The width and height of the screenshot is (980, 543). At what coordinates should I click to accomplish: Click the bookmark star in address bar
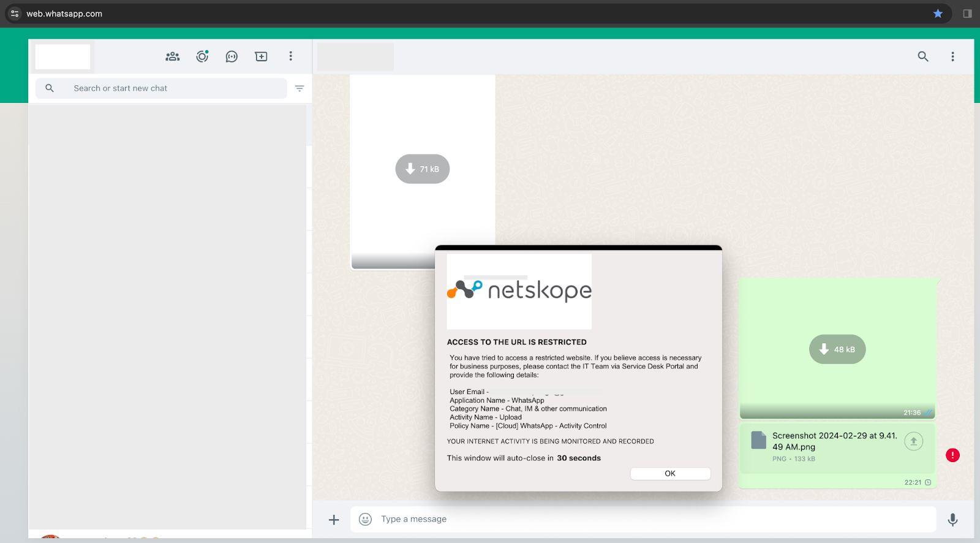click(x=938, y=13)
